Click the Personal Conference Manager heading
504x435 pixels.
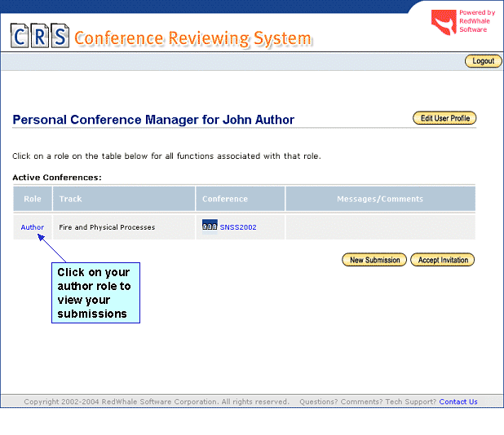click(x=153, y=120)
